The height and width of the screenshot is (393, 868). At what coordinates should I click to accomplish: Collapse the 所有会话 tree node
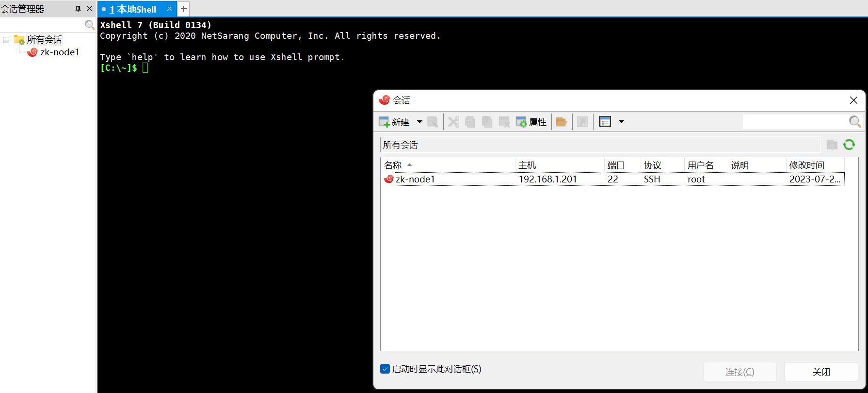[x=6, y=40]
